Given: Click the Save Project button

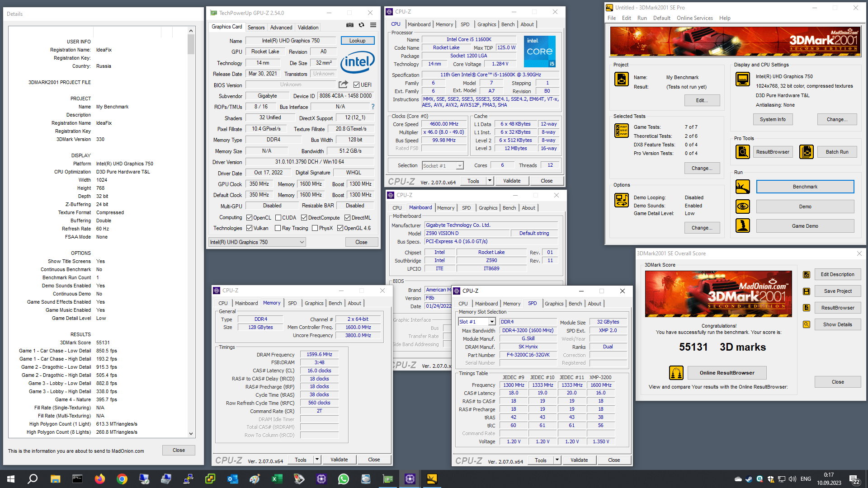Looking at the screenshot, I should pyautogui.click(x=837, y=291).
